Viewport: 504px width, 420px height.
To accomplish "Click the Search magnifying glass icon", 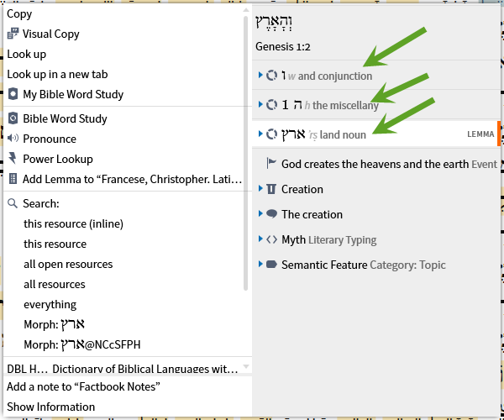I will pos(13,203).
